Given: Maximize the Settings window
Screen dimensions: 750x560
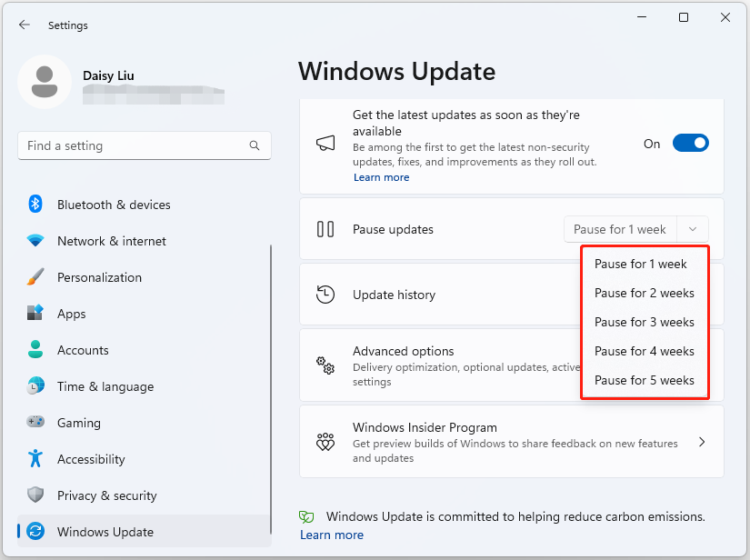Looking at the screenshot, I should click(684, 17).
